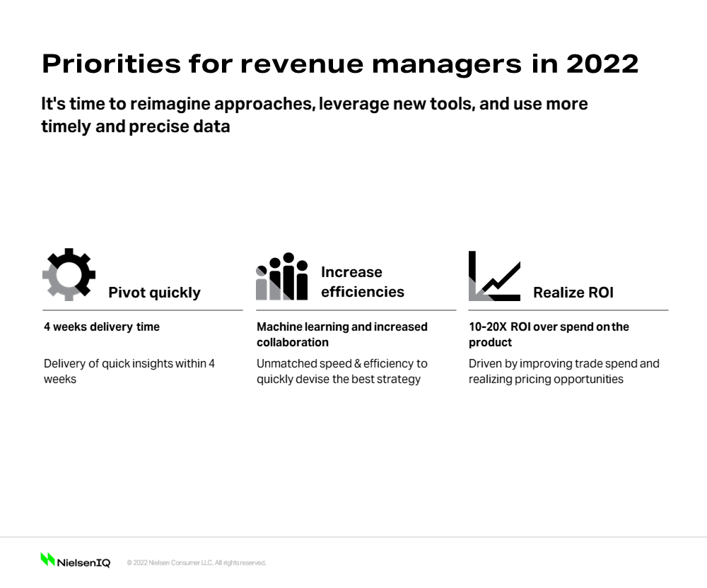
Task: Select '10-20X ROI over spend on the product'
Action: tap(549, 334)
